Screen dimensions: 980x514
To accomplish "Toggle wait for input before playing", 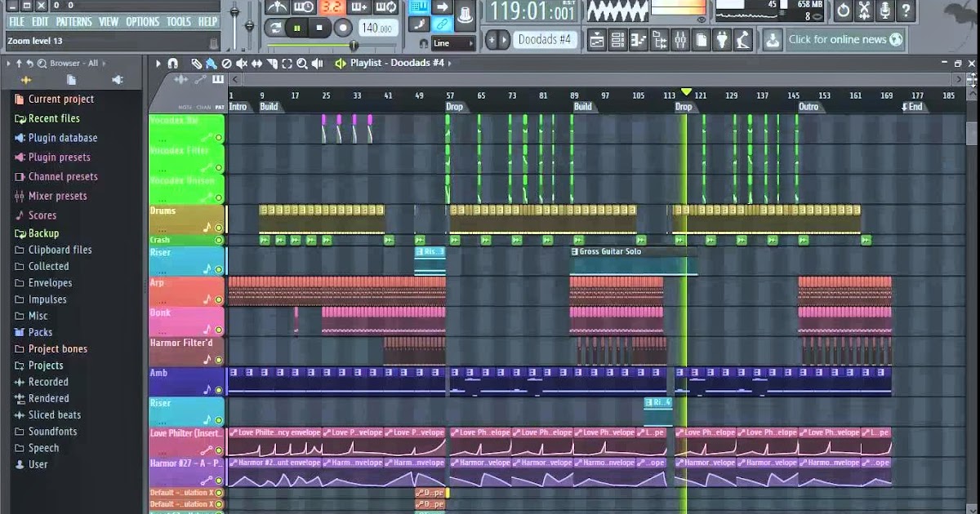I will [x=304, y=7].
